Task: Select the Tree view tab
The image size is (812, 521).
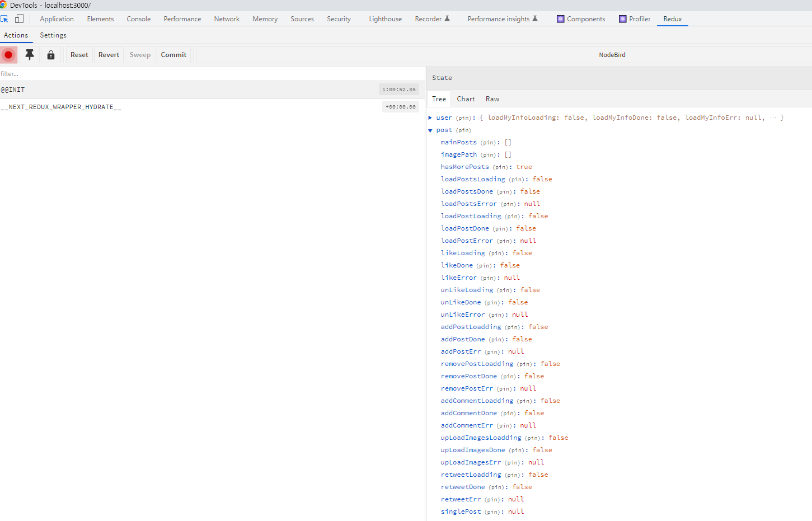Action: point(439,99)
